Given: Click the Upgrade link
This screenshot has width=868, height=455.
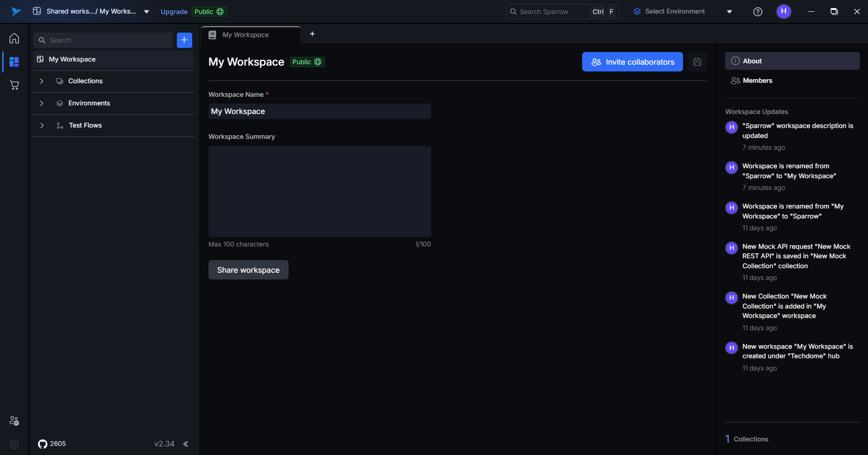Looking at the screenshot, I should 174,12.
